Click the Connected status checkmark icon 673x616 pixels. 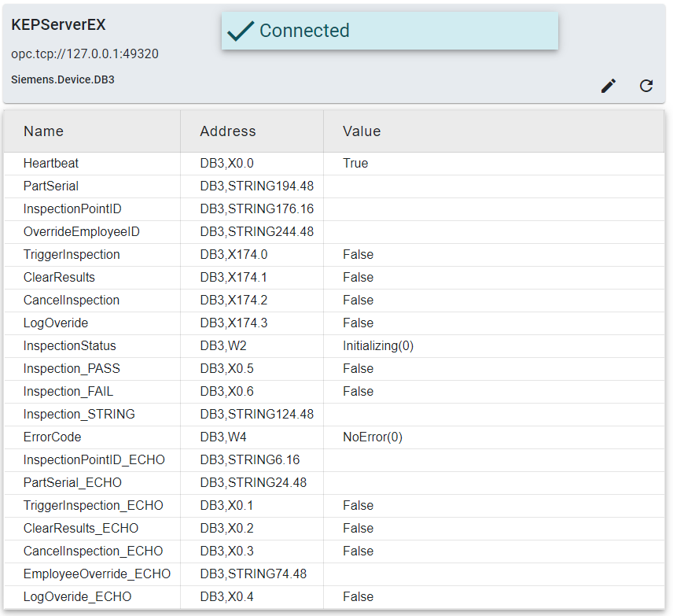pyautogui.click(x=240, y=31)
